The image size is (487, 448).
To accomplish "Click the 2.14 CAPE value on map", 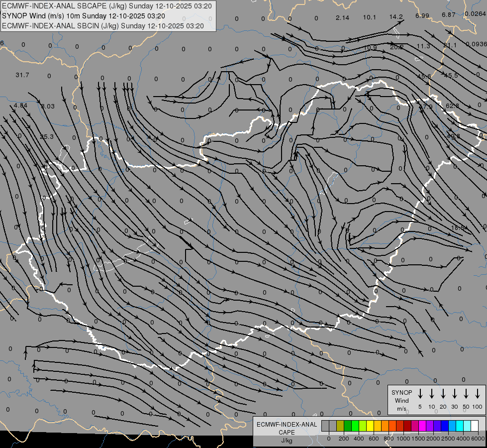I will click(342, 18).
